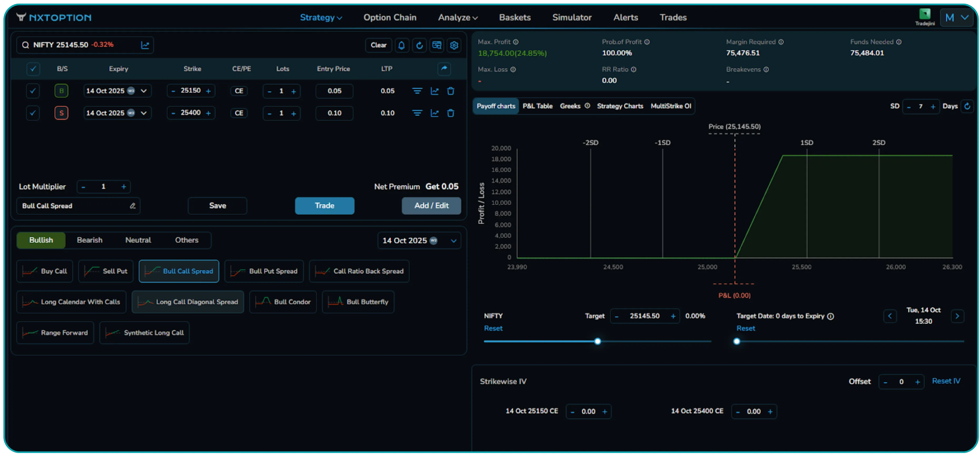
Task: Open the chart icon for the 25400 CE leg
Action: point(434,113)
